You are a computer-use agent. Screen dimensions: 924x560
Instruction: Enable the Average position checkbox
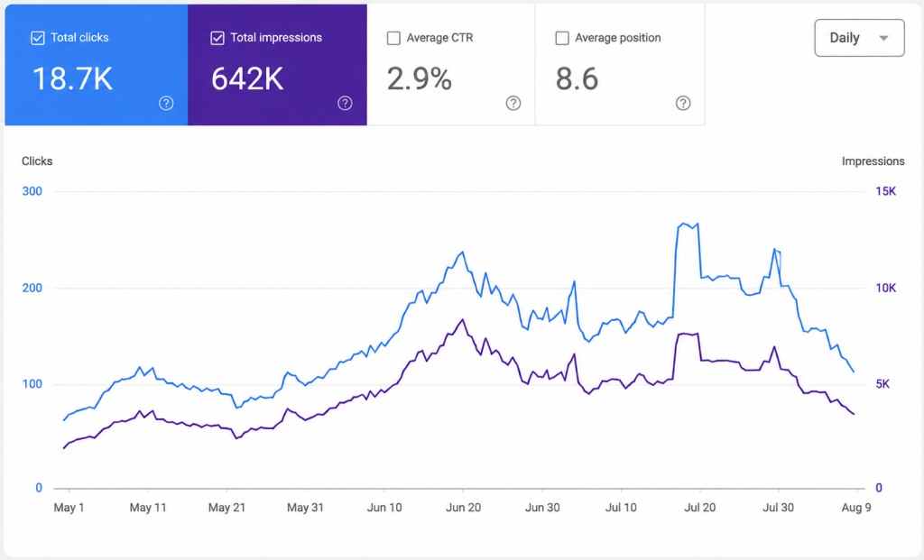pos(562,38)
